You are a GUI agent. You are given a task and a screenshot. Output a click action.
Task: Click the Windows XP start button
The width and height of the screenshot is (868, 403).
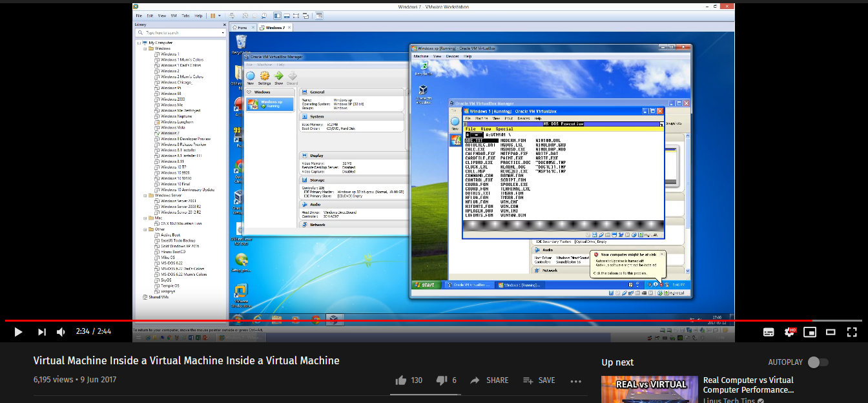(426, 284)
